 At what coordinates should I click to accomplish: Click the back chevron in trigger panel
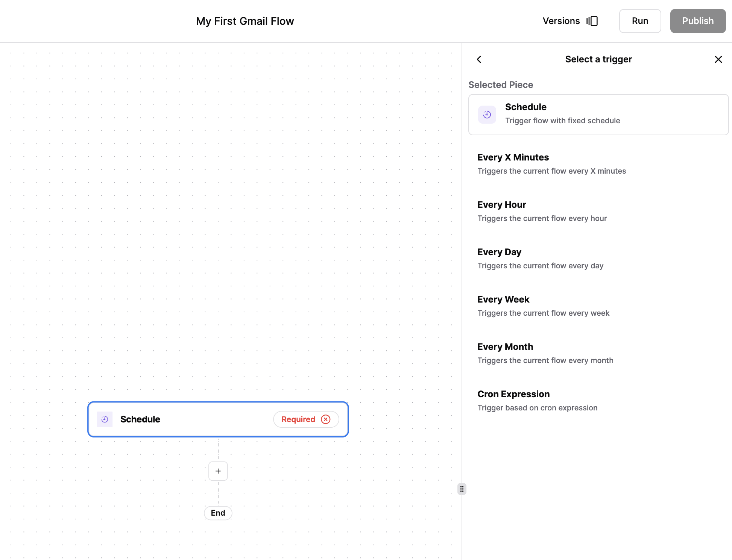pos(479,59)
